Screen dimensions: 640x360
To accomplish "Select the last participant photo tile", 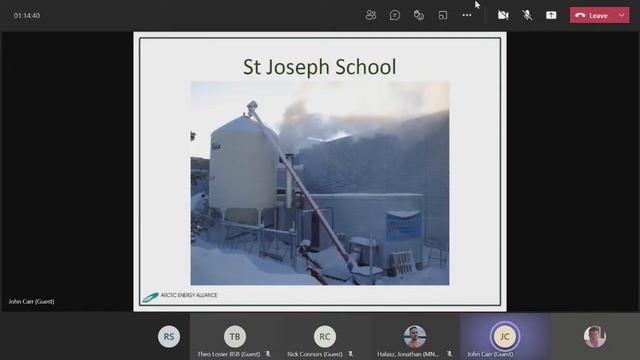I will coord(595,337).
